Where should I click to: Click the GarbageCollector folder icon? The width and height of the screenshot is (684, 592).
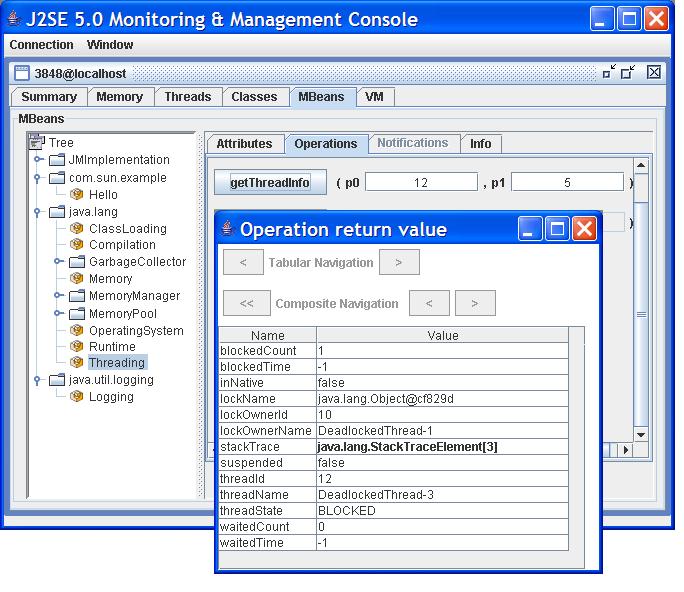click(x=77, y=261)
